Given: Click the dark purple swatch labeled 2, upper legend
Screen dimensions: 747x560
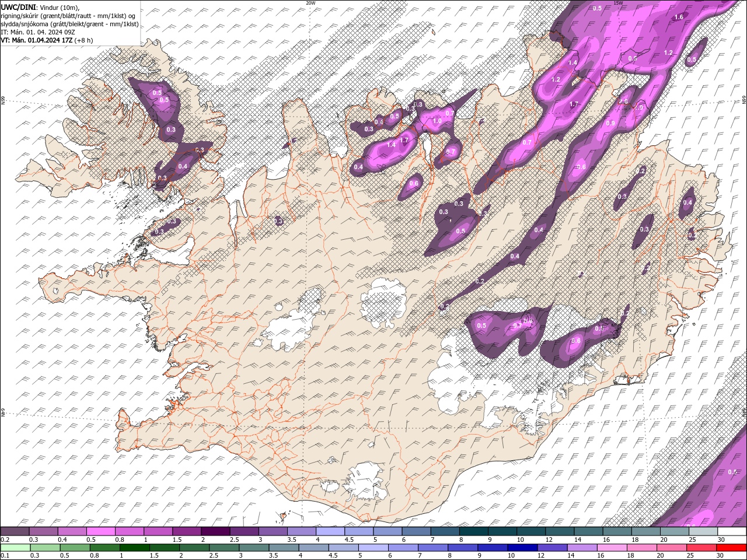Looking at the screenshot, I should [215, 531].
